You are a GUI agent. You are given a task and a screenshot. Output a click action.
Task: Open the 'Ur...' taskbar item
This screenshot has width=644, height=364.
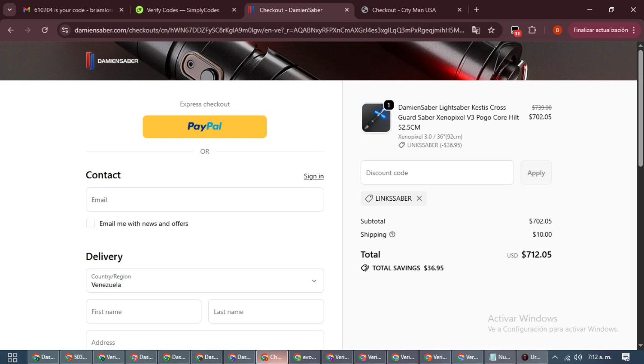(532, 357)
